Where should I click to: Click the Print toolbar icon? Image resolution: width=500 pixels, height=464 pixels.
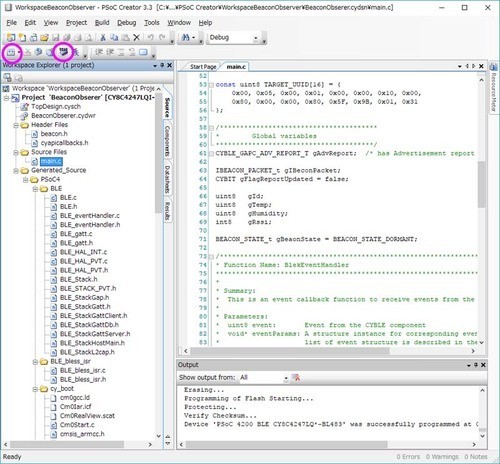[78, 38]
